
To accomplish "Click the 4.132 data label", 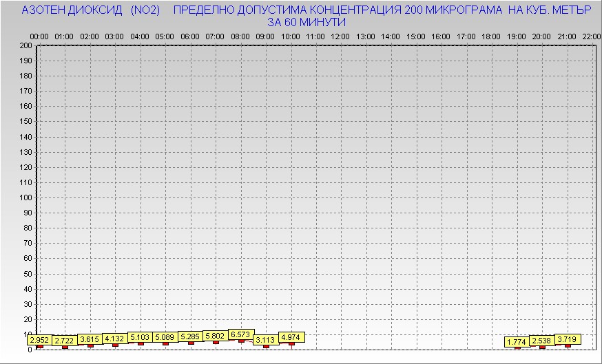I will [114, 339].
